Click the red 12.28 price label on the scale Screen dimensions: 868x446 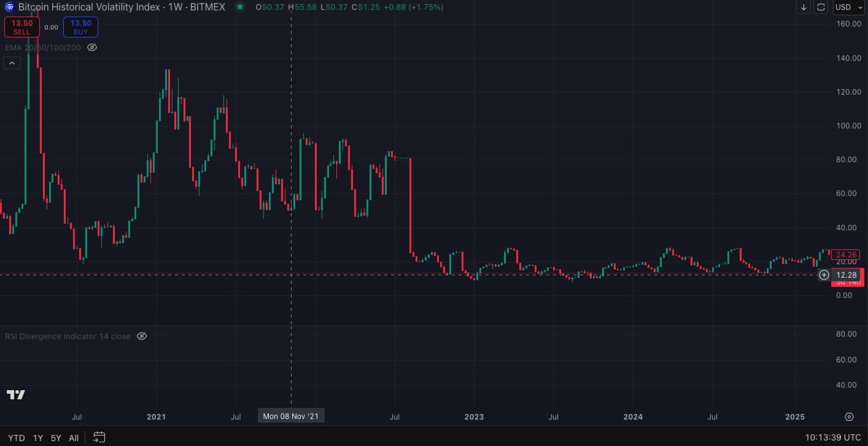coord(847,275)
